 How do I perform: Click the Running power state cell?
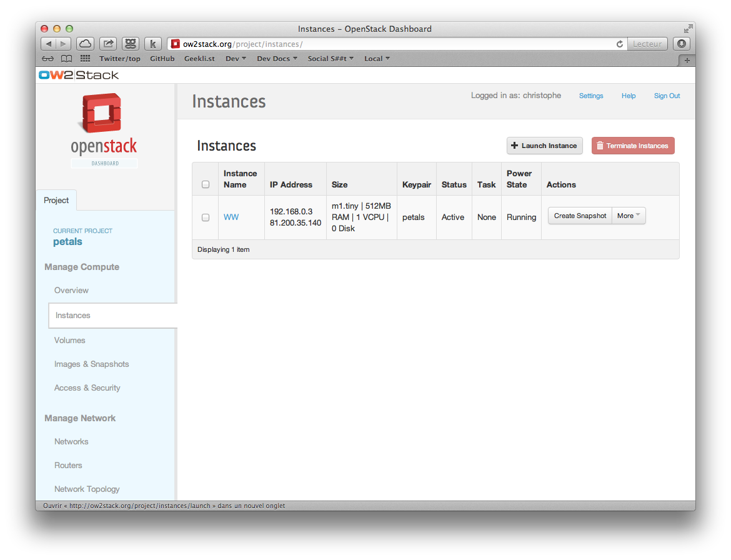(x=521, y=217)
